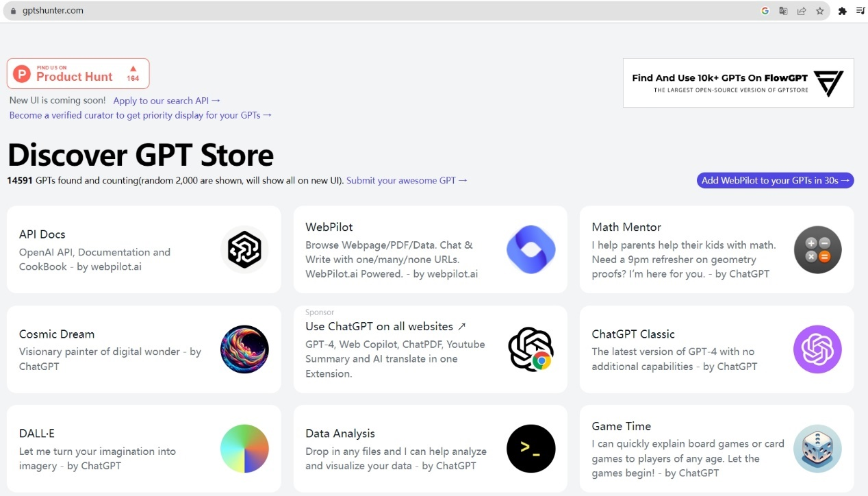Click the ChatGPT Classic purple icon
The width and height of the screenshot is (868, 496).
[817, 349]
